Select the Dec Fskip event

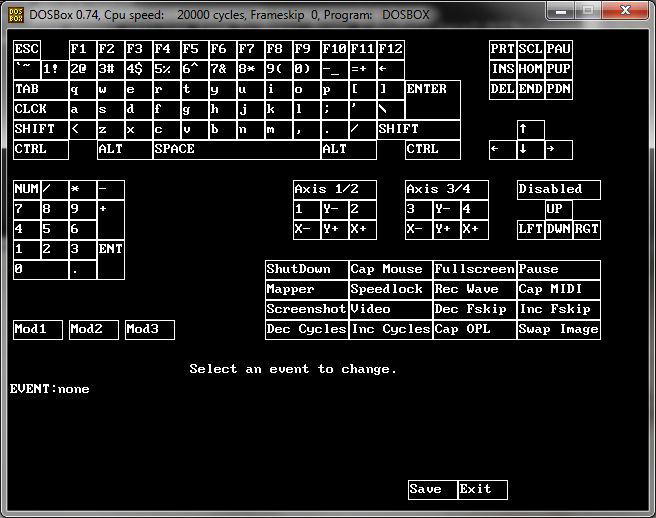[x=475, y=310]
